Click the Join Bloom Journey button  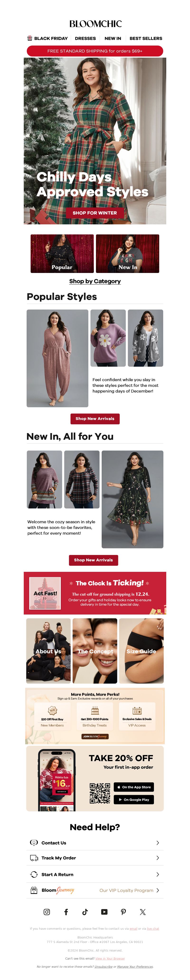click(95, 736)
